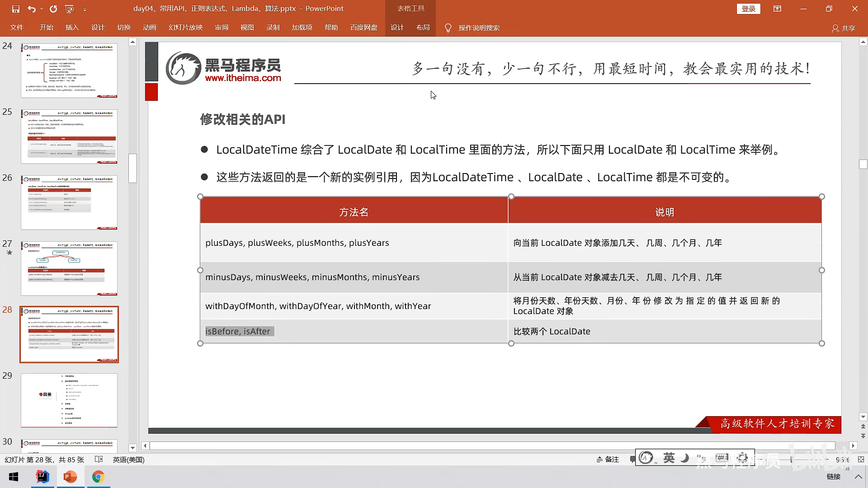Start slideshow from beginning icon
868x488 pixels.
[x=69, y=9]
